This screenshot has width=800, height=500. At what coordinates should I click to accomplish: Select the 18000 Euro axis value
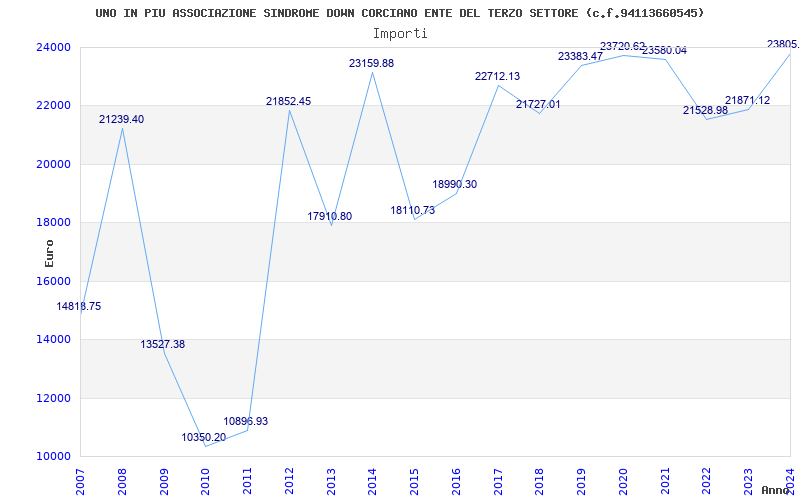click(x=53, y=222)
